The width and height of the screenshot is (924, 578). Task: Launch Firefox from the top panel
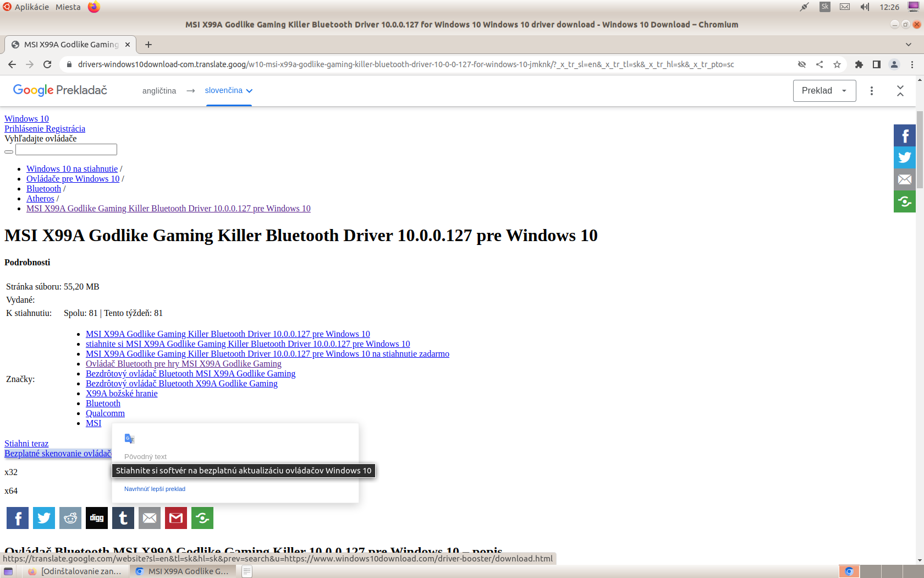click(x=94, y=7)
